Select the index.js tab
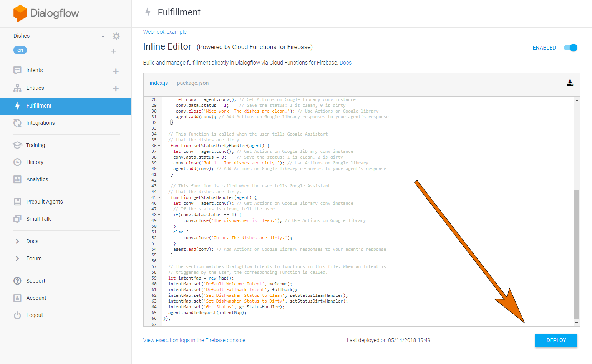 pos(159,83)
